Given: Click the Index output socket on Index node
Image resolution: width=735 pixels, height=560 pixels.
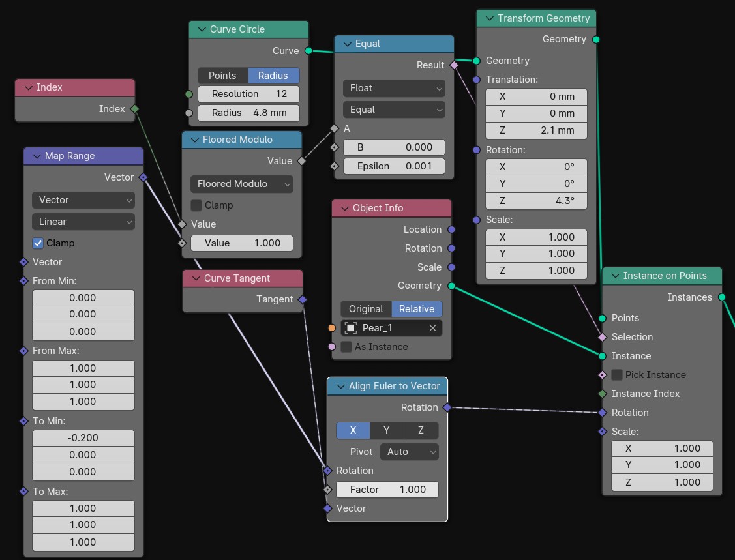Looking at the screenshot, I should 134,109.
